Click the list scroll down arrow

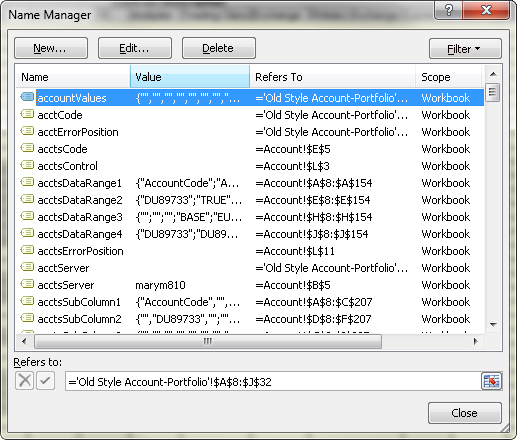(493, 324)
